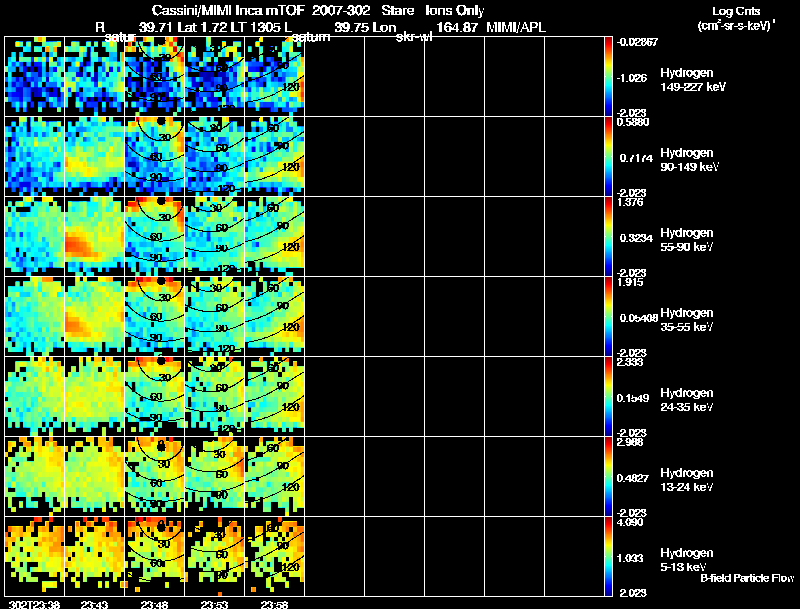
Task: Select the 13-24 keV image at 23:38
Action: point(34,477)
